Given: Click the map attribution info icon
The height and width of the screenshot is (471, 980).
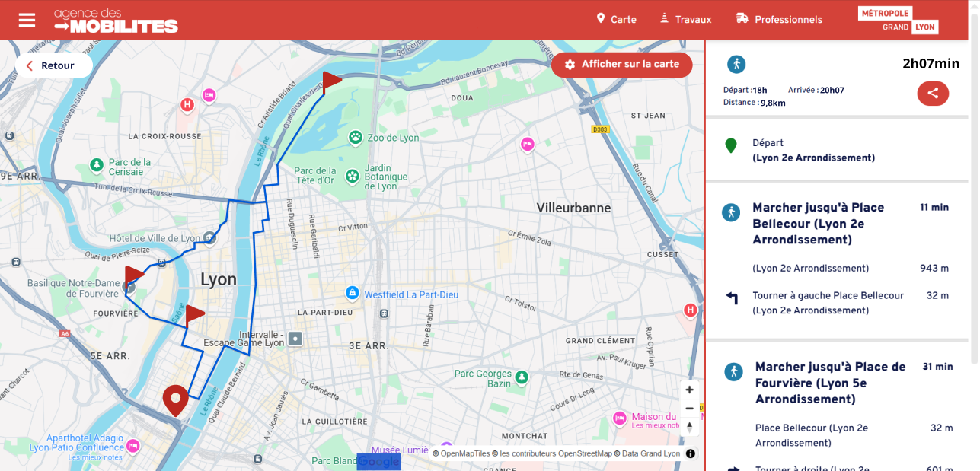Looking at the screenshot, I should [690, 453].
